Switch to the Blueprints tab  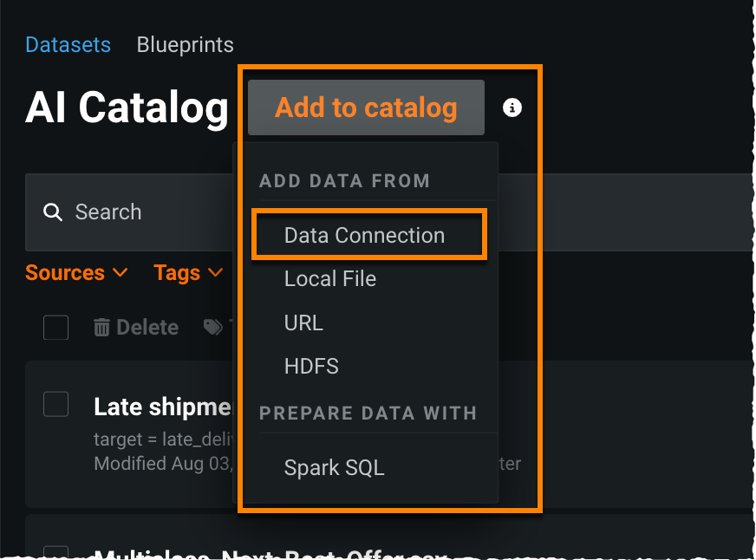point(185,44)
